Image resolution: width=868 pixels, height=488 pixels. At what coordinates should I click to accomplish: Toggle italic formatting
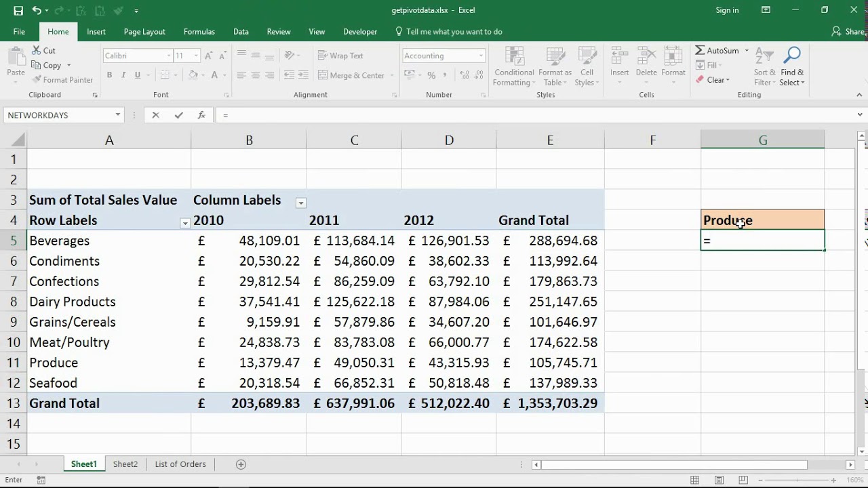coord(123,75)
